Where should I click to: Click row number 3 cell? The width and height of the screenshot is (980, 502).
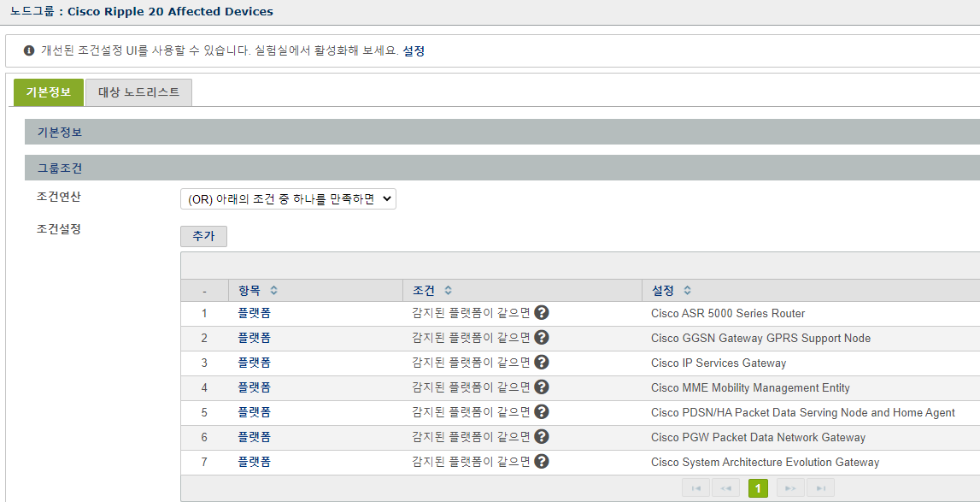(x=204, y=363)
